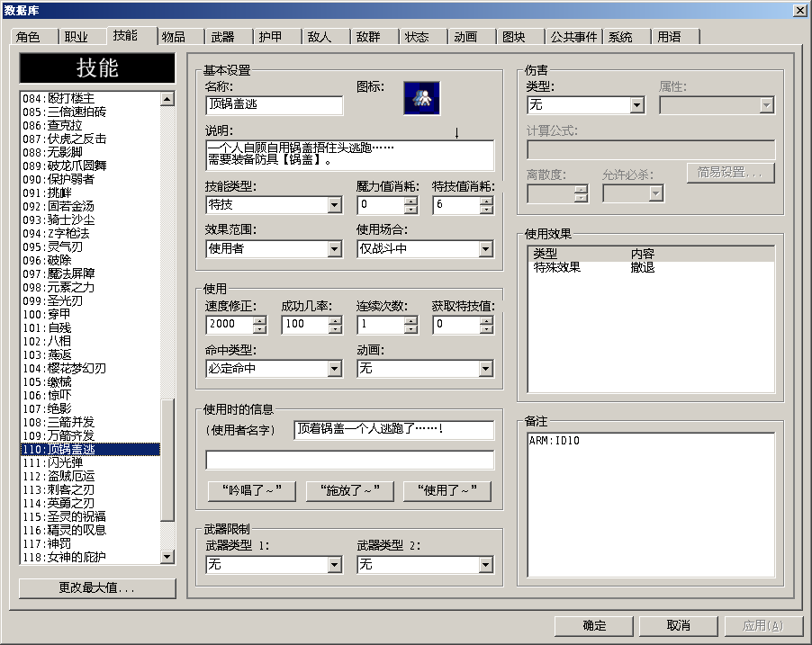Click the 更改最大值 button
The height and width of the screenshot is (645, 812).
[97, 588]
